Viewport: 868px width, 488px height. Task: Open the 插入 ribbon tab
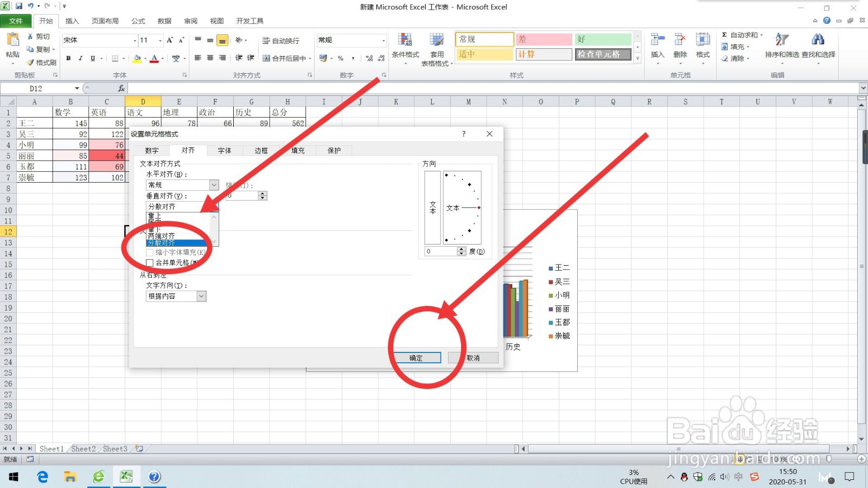tap(72, 21)
